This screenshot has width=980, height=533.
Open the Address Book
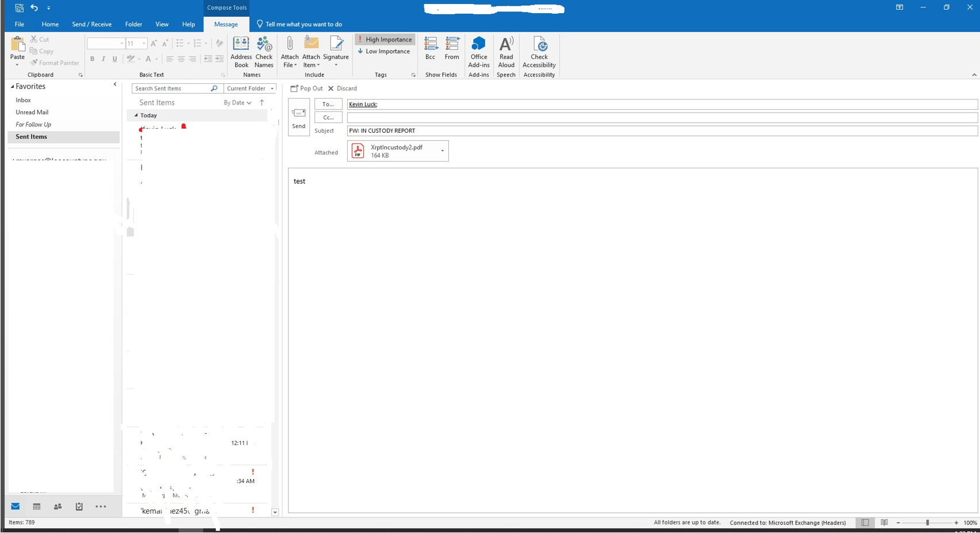coord(241,52)
